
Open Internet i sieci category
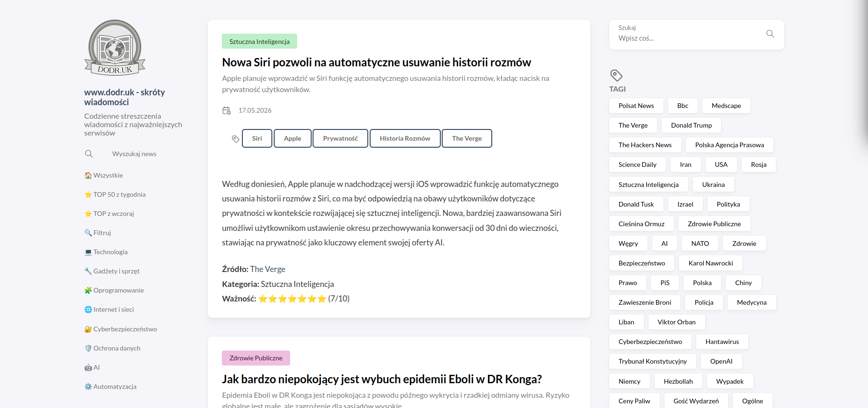click(109, 309)
